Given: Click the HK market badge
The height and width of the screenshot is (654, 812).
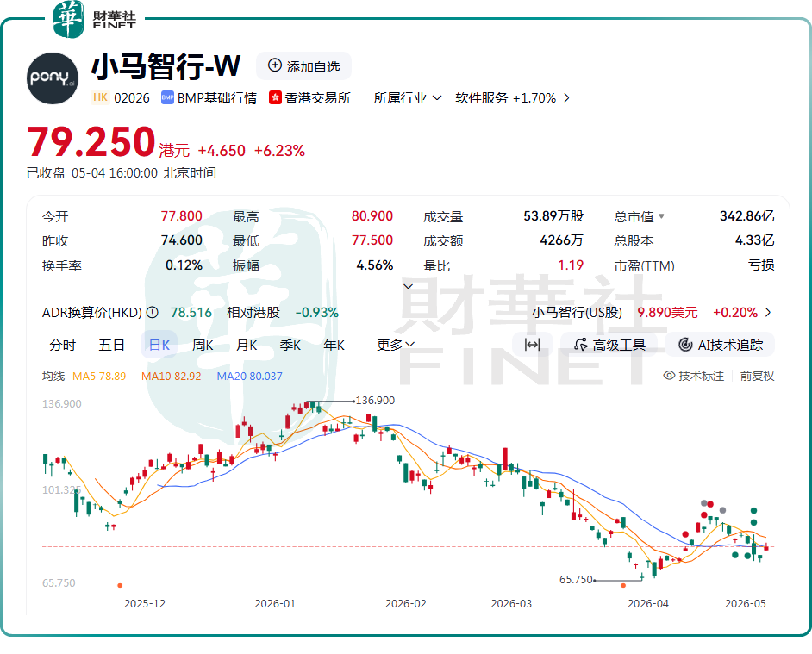Looking at the screenshot, I should click(101, 97).
